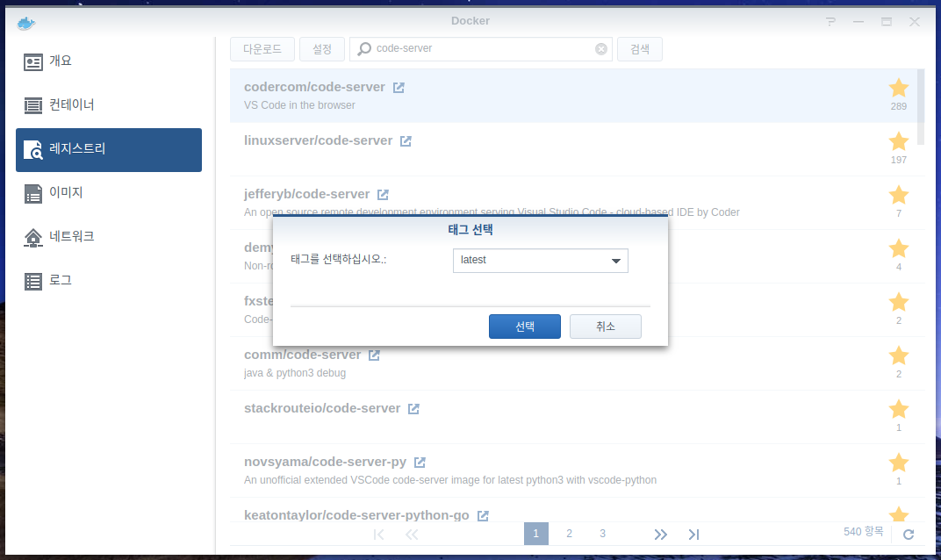The image size is (941, 560).
Task: Select the comm/code-server row
Action: click(x=574, y=363)
